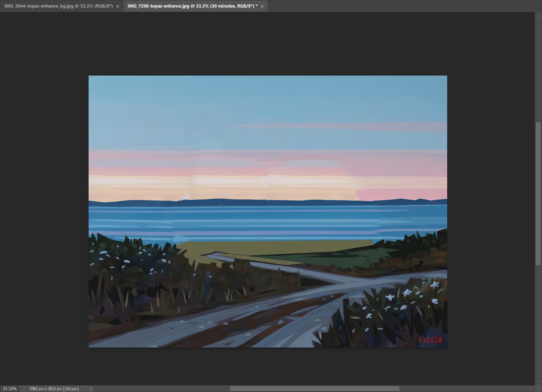The height and width of the screenshot is (392, 542).
Task: Click the scroll right arrow of horizontal scrollbar
Action: (531, 389)
